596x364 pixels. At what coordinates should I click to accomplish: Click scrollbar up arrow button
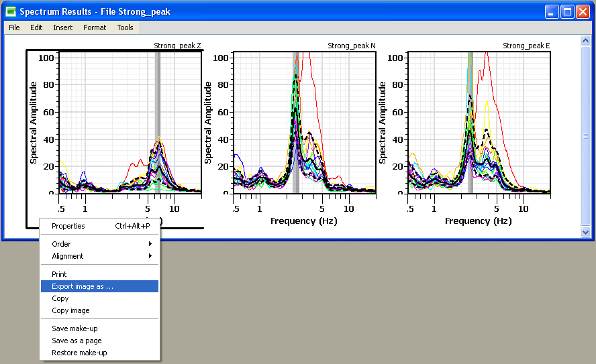[x=585, y=42]
